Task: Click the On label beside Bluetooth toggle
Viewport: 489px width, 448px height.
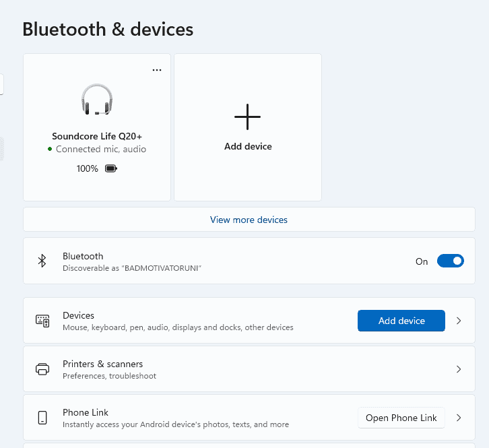Action: [422, 261]
